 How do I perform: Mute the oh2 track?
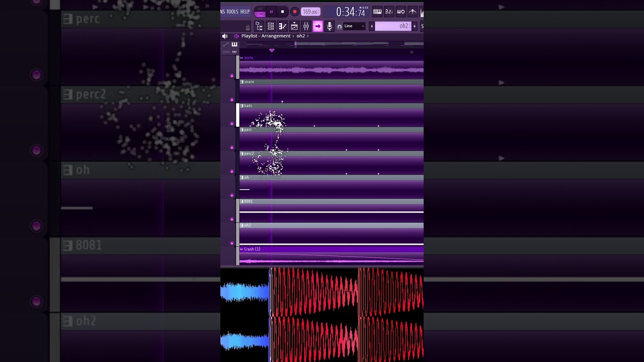[x=232, y=243]
